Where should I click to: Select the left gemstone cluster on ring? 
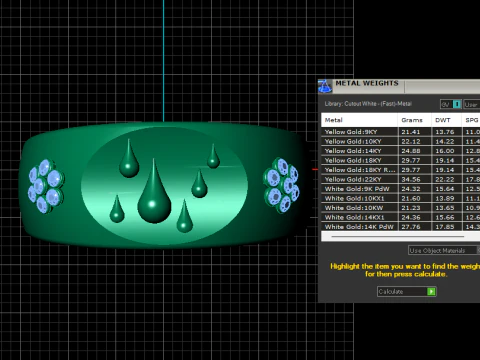point(46,186)
